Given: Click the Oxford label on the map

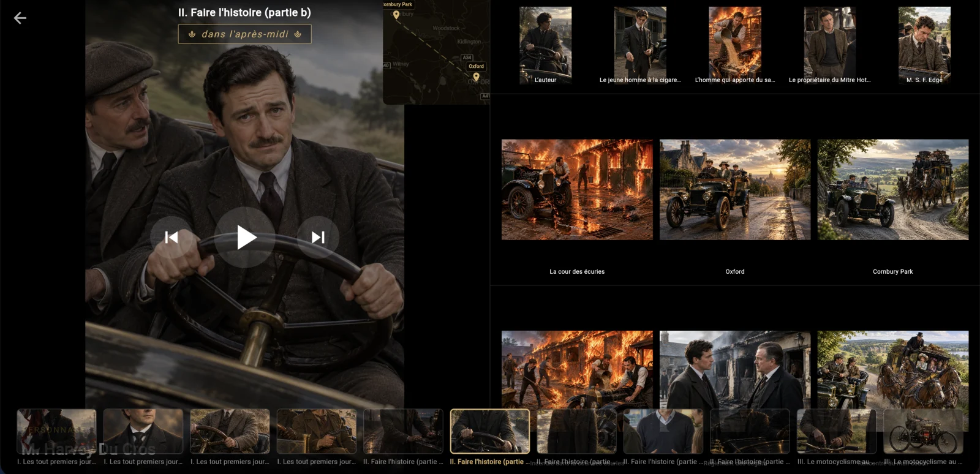Looking at the screenshot, I should (476, 66).
